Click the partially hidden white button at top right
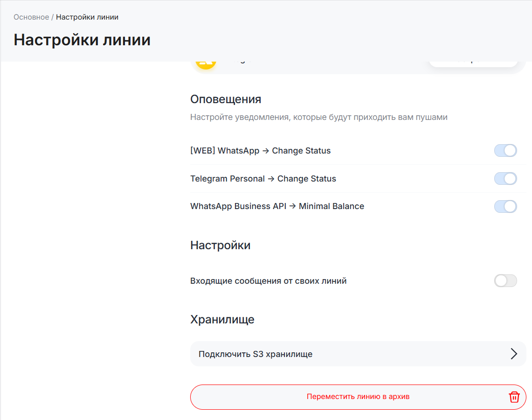Viewport: 532px width, 420px height. tap(473, 64)
